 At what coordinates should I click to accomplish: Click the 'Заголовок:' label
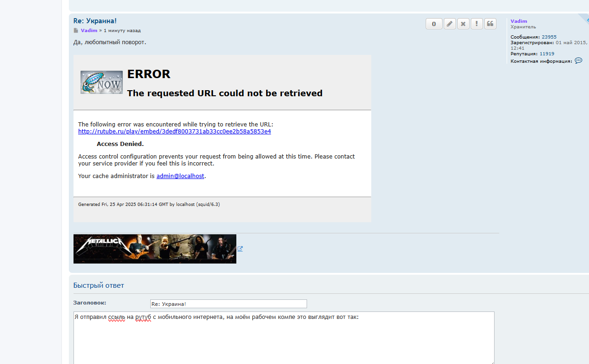tap(90, 303)
